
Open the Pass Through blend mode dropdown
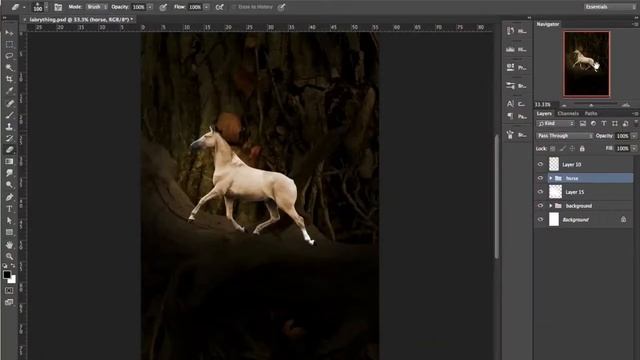tap(564, 136)
